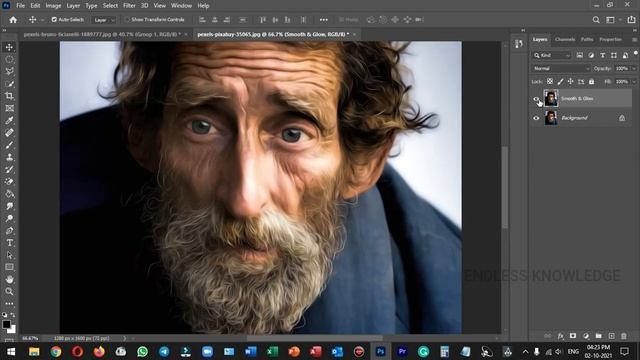
Task: Open the Kind filter dropdown
Action: pyautogui.click(x=552, y=55)
